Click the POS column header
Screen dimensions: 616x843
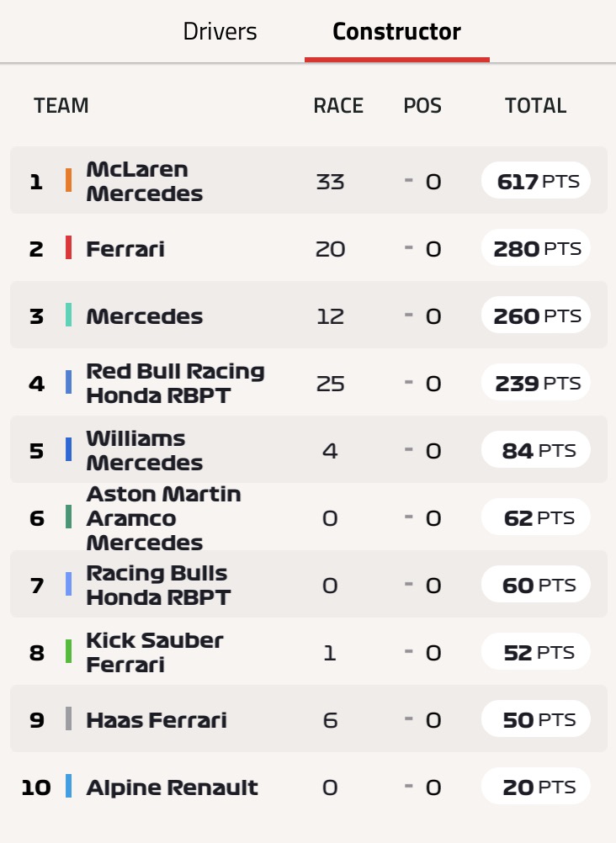point(422,105)
